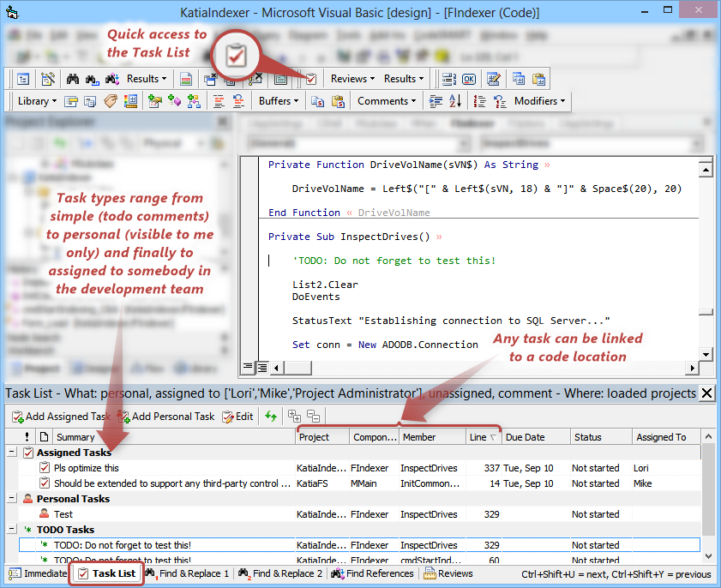Click the hierarchy diagram add icon
This screenshot has width=721, height=588.
pyautogui.click(x=194, y=101)
